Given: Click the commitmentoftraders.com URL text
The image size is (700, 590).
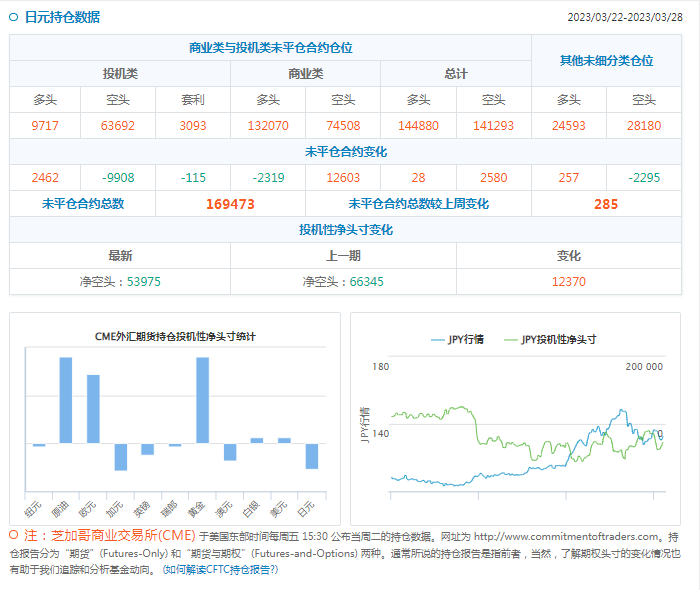Looking at the screenshot, I should pos(565,536).
